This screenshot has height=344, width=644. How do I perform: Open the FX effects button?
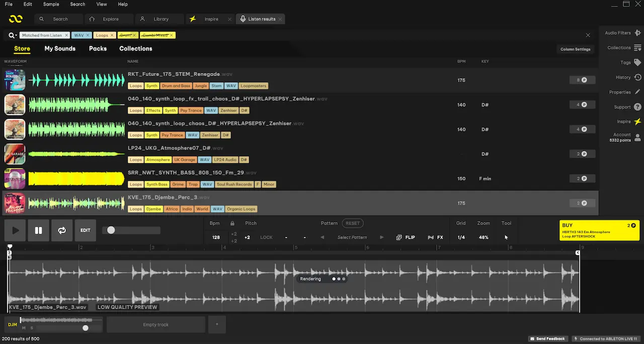tap(435, 237)
